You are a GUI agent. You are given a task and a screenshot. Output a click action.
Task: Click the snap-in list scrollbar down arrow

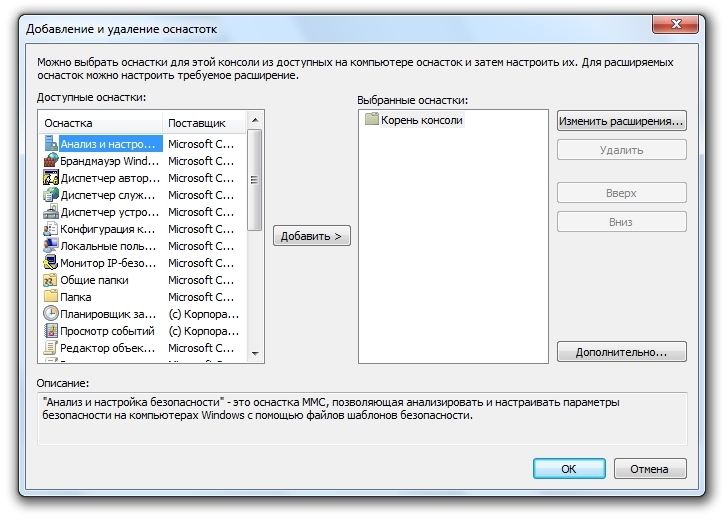click(254, 354)
